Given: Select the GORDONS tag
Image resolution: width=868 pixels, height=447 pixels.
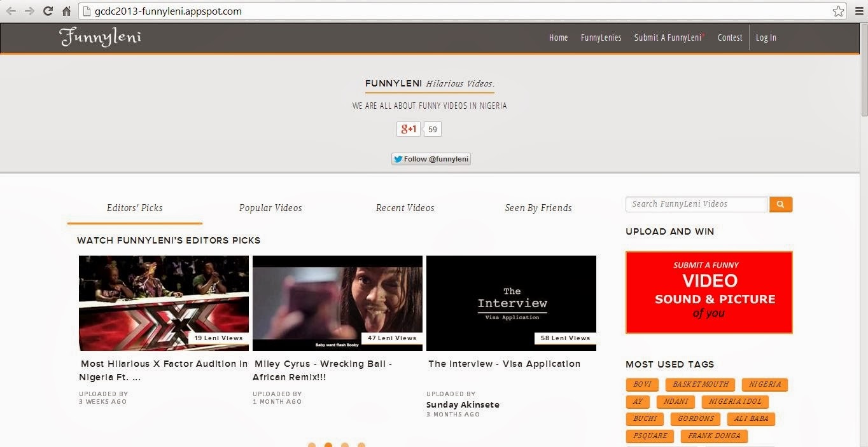Looking at the screenshot, I should [x=696, y=419].
